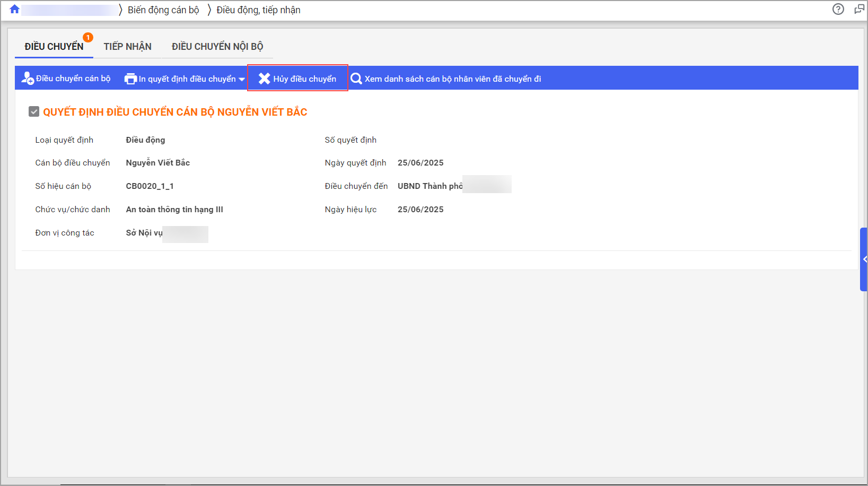Expand the In quyết định điều chuyển dropdown arrow
Viewport: 868px width, 486px height.
point(242,79)
